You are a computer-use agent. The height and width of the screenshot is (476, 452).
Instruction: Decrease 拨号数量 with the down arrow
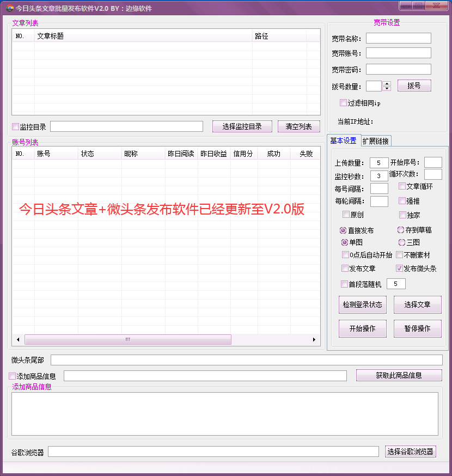pyautogui.click(x=387, y=89)
